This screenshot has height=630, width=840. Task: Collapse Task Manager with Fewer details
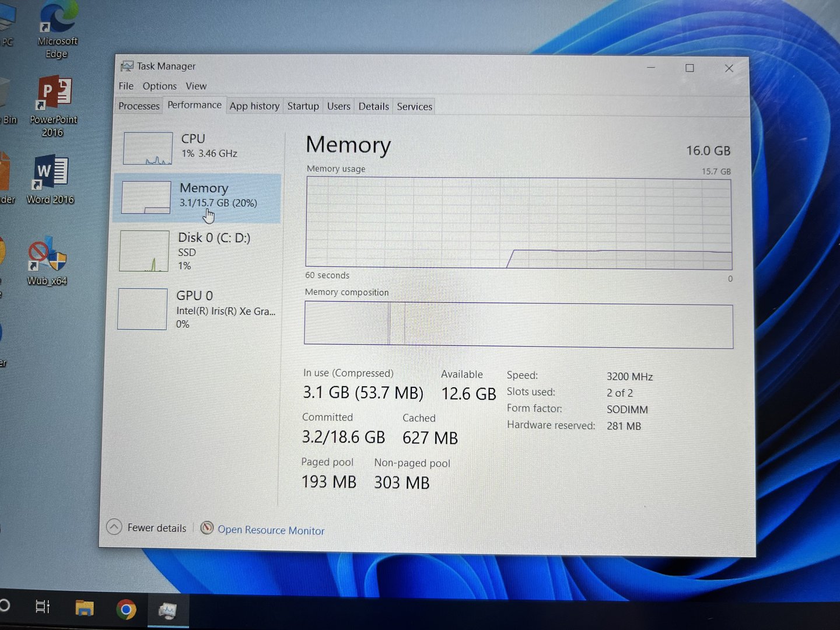tap(147, 528)
